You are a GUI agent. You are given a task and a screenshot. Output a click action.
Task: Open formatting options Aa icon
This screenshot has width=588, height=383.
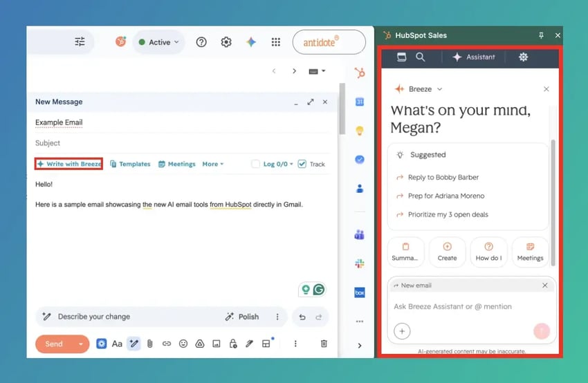(117, 344)
